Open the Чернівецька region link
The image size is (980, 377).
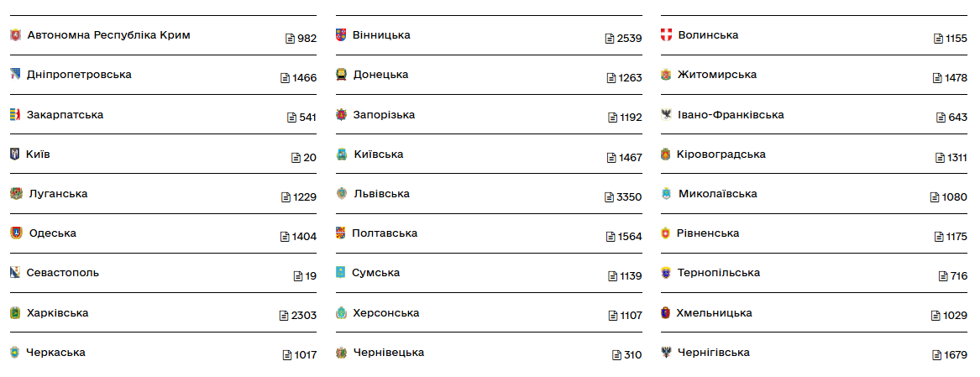point(389,353)
